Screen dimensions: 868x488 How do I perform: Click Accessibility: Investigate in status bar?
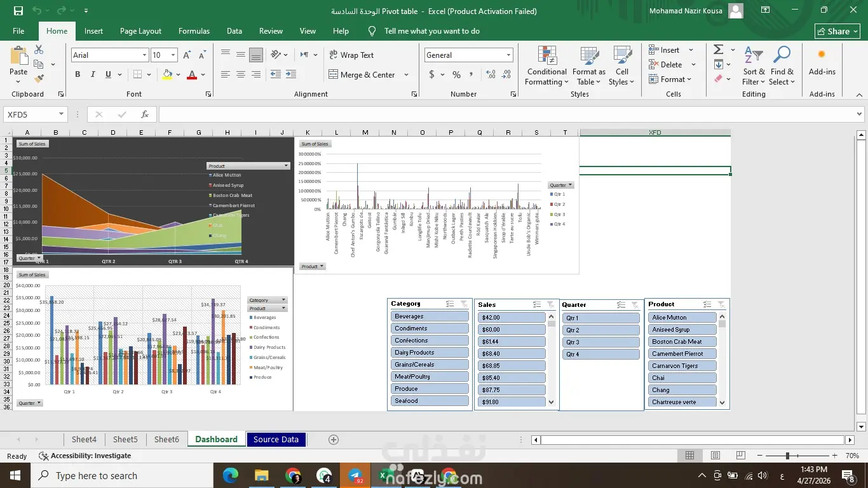[x=85, y=456]
